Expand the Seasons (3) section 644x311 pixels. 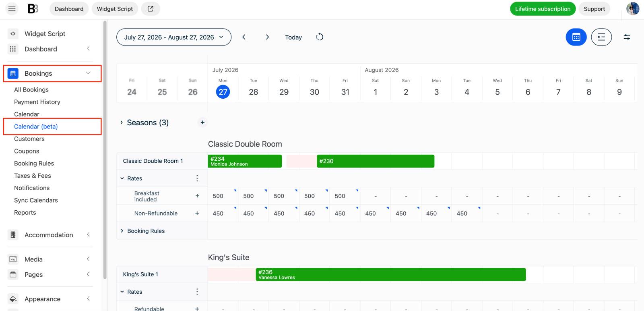click(x=122, y=122)
